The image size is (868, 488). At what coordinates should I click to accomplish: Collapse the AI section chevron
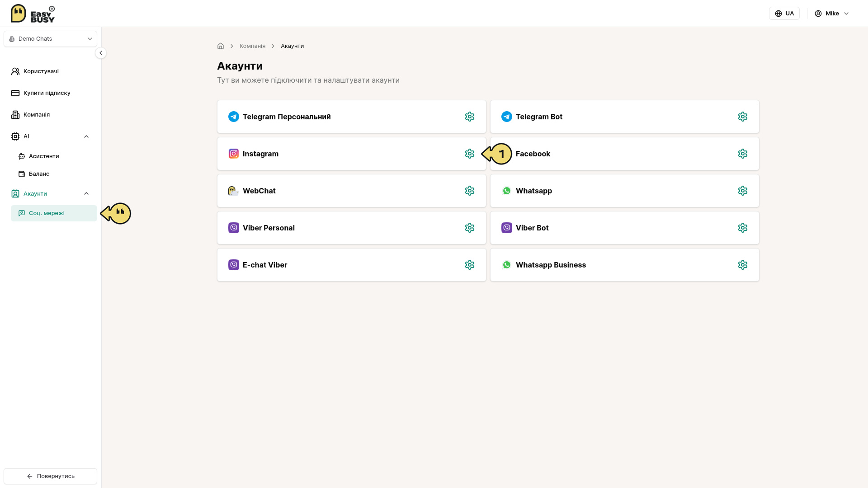(86, 136)
